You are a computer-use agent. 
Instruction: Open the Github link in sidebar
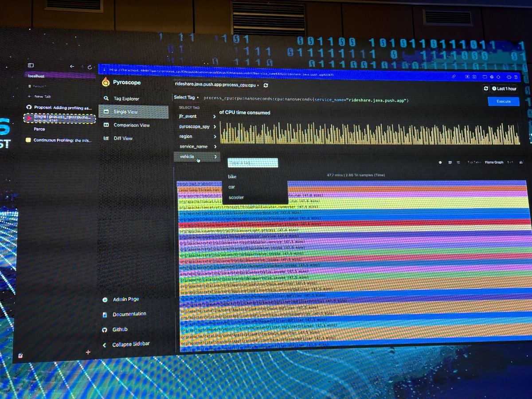[120, 329]
